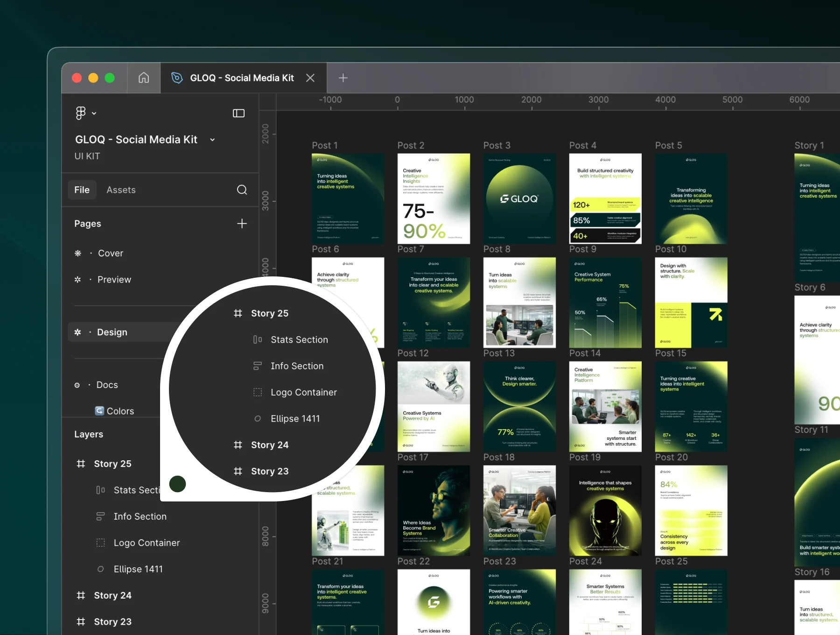
Task: Open the Cover page
Action: tap(111, 253)
